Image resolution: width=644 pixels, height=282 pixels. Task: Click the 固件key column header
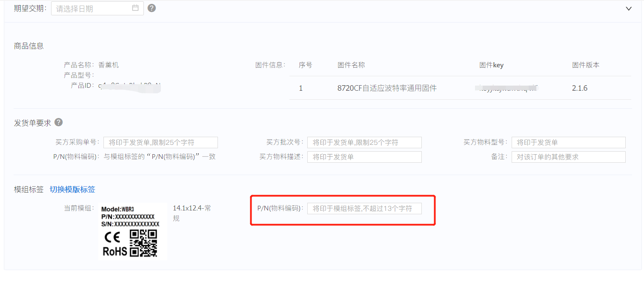point(491,65)
